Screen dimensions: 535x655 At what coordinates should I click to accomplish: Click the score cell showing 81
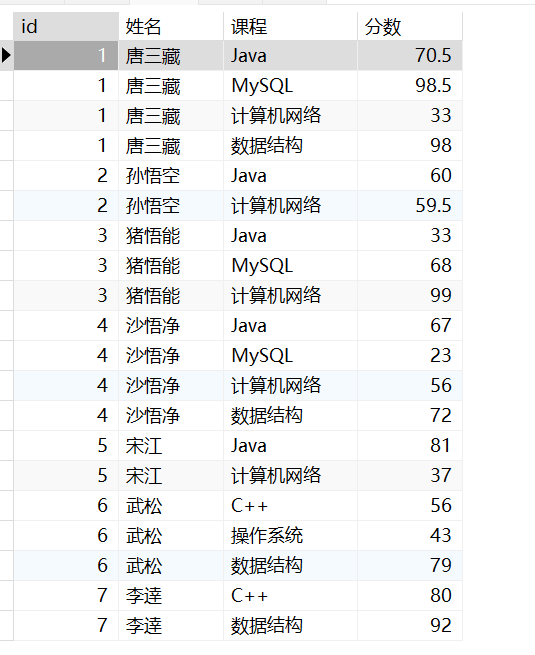(410, 446)
